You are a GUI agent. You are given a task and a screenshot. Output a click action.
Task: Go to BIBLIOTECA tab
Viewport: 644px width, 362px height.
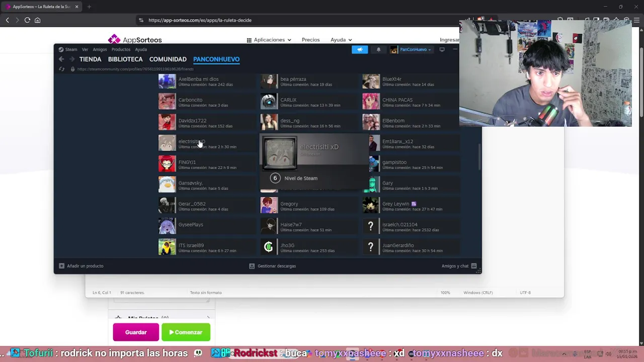point(125,59)
